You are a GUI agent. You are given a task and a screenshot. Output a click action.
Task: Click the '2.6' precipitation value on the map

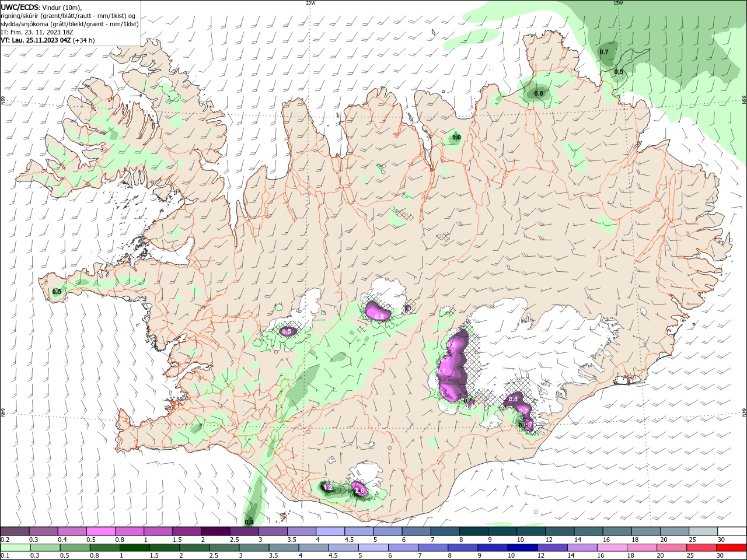[x=360, y=491]
